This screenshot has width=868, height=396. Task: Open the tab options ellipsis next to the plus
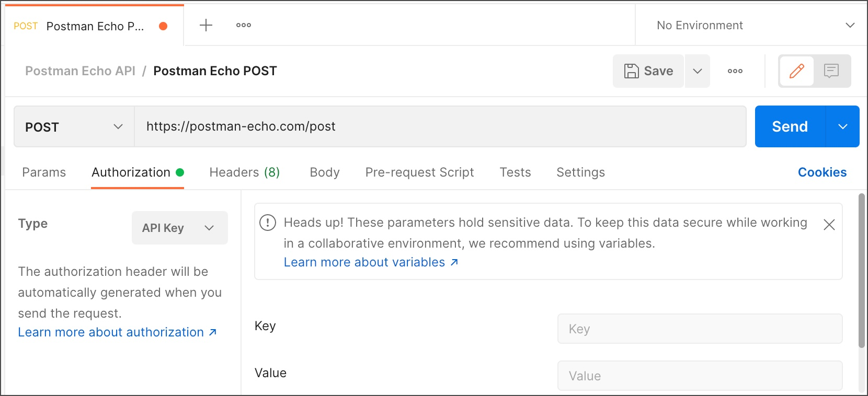[x=244, y=25]
